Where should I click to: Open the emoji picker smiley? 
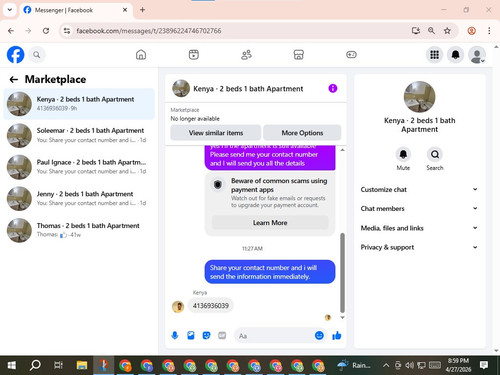click(319, 335)
